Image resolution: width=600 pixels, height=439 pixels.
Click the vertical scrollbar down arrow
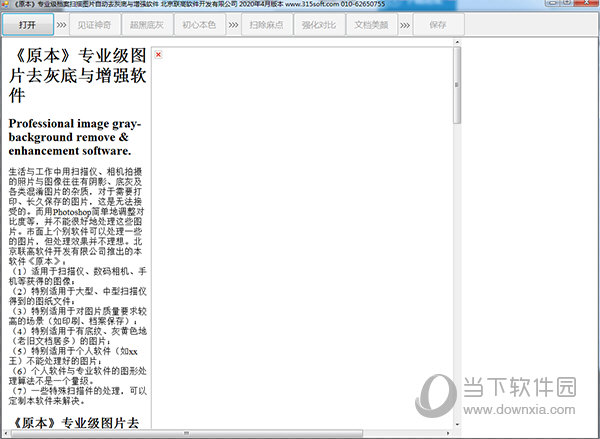coord(457,424)
